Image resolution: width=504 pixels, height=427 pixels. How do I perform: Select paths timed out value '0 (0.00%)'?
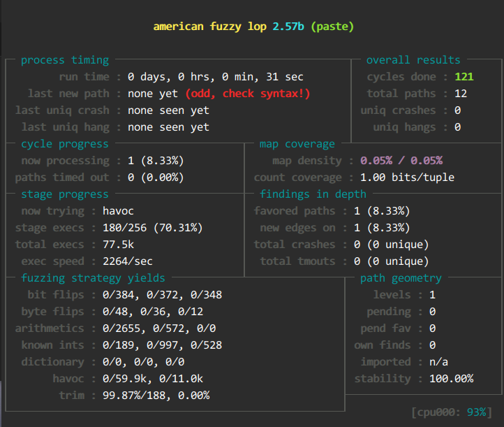[x=156, y=178]
